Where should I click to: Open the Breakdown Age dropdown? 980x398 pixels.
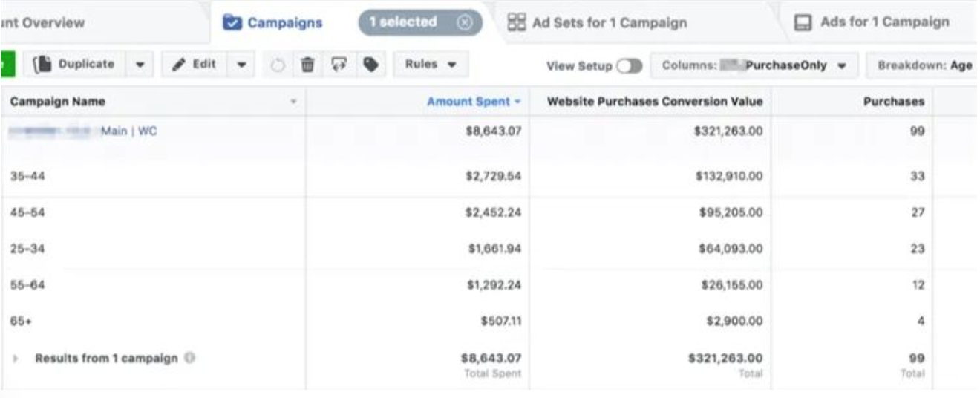(924, 65)
